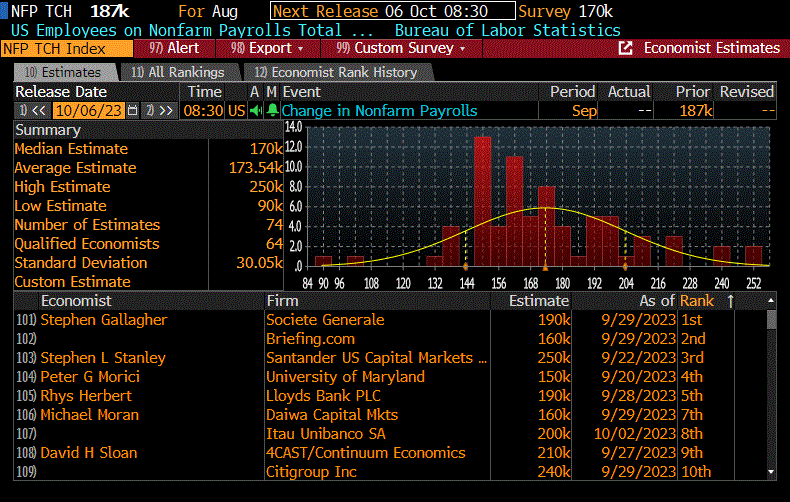The height and width of the screenshot is (502, 790).
Task: Click the green speaker audio icon
Action: [256, 110]
